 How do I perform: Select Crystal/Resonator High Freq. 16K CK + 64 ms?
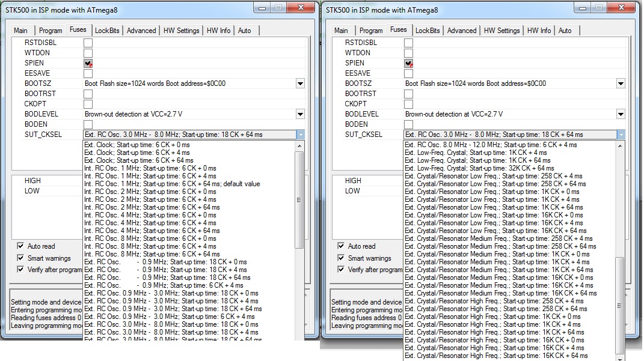[496, 356]
